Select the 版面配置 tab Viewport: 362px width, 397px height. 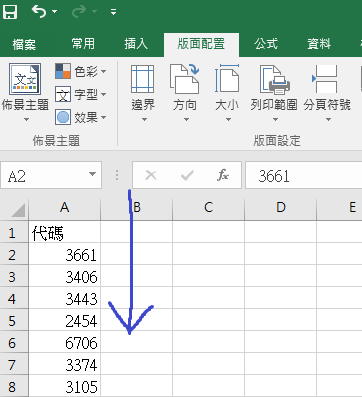pos(201,44)
